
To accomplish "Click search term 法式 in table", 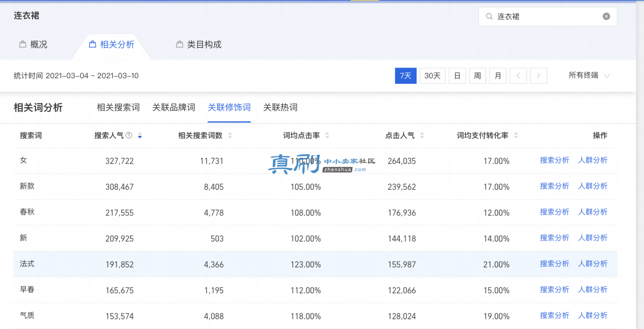I will pyautogui.click(x=27, y=264).
